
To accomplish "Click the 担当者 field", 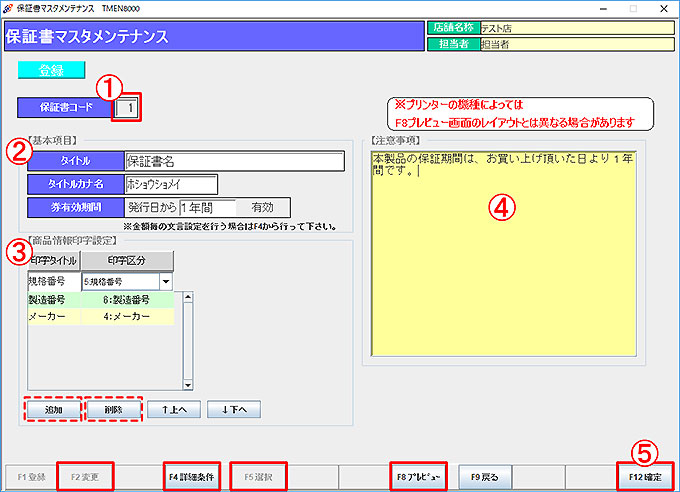I will (x=577, y=44).
